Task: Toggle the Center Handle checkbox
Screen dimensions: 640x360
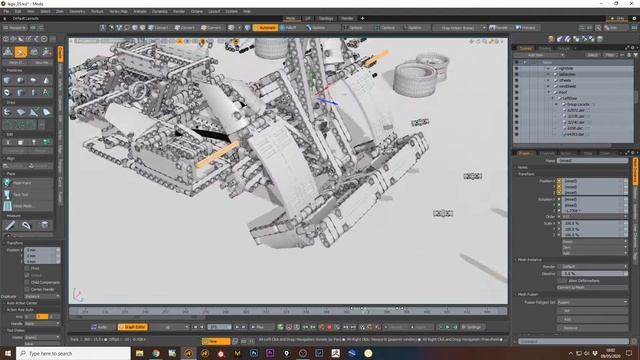Action: (x=27, y=289)
